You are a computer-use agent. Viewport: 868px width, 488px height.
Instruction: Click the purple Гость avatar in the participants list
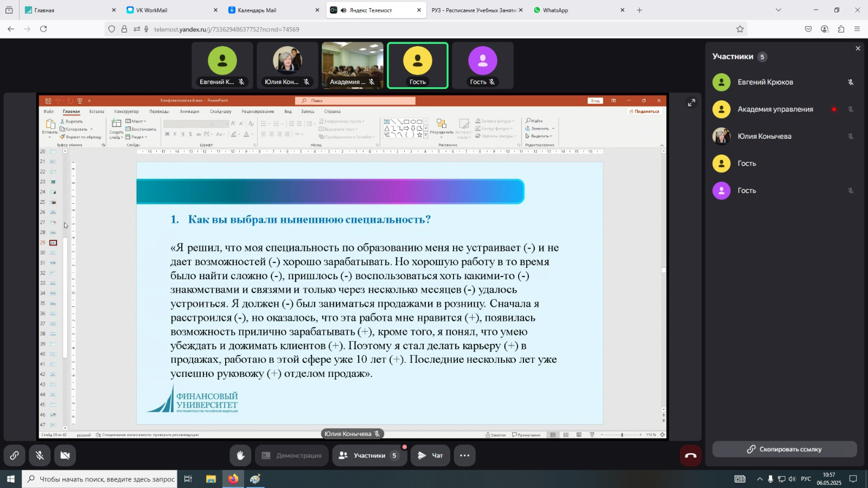pos(721,191)
